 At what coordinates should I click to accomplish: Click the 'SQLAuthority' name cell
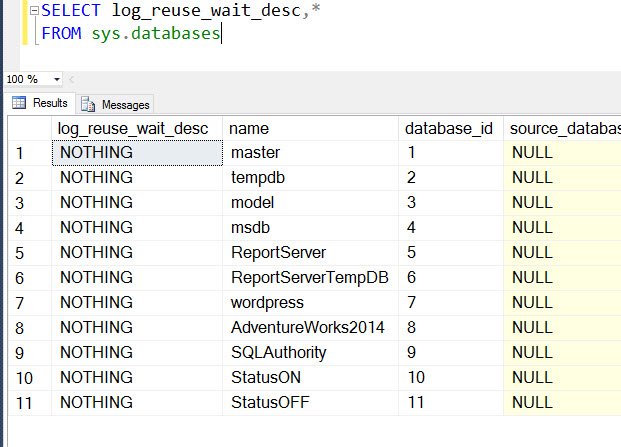pyautogui.click(x=310, y=352)
